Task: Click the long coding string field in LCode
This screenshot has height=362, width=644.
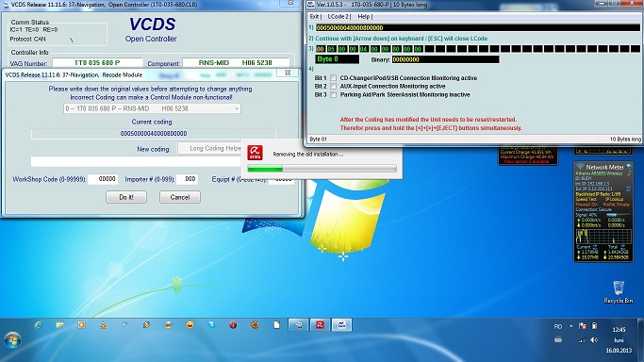Action: click(x=478, y=27)
